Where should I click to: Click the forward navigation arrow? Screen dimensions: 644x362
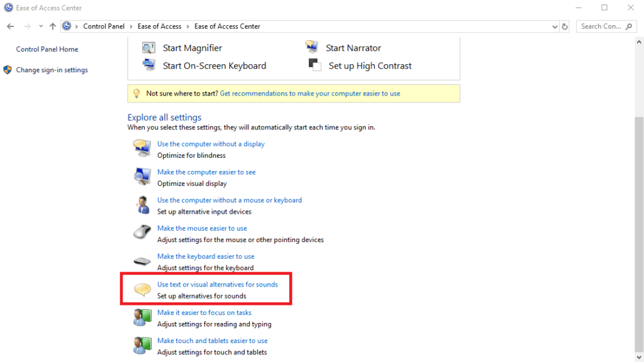(x=27, y=26)
